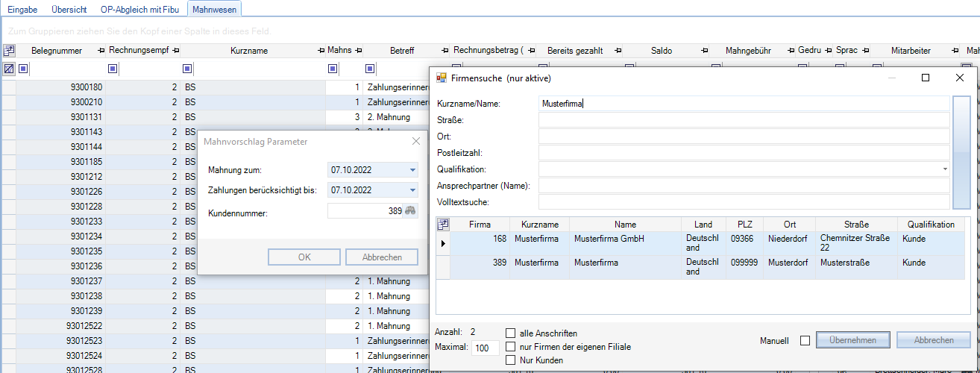Tick the 'Nur Kunden' checkbox
Screen dimensions: 980x373
511,360
